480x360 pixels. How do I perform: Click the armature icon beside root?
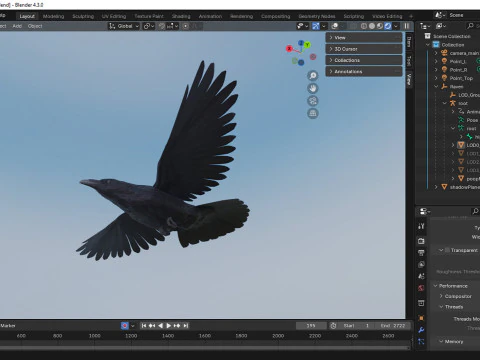pyautogui.click(x=452, y=103)
